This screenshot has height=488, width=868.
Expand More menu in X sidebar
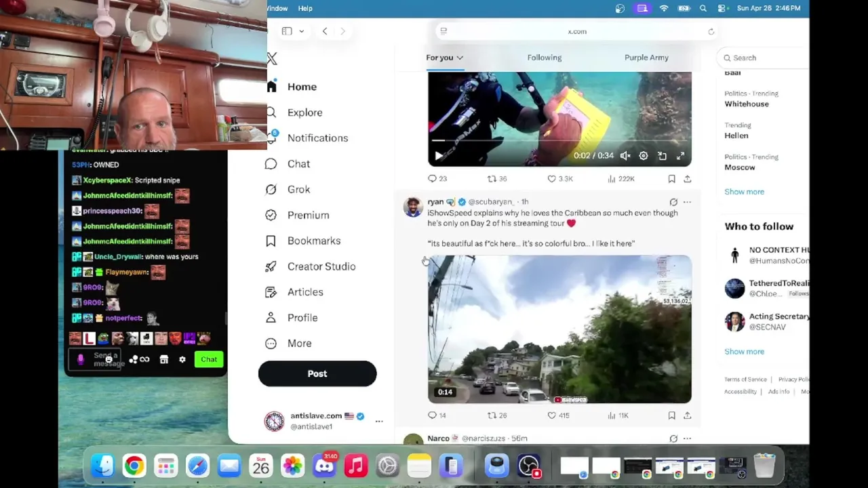pyautogui.click(x=290, y=344)
